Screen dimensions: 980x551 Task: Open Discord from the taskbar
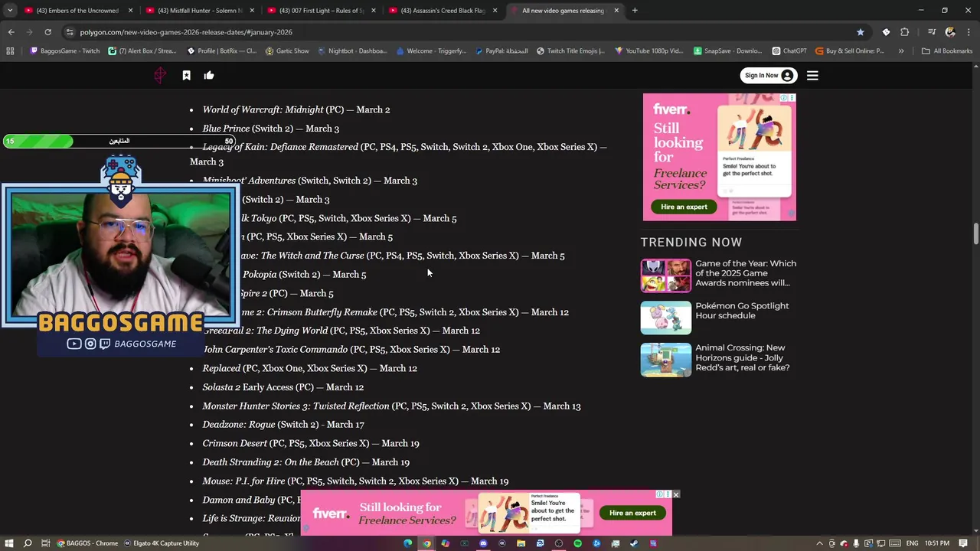point(483,543)
